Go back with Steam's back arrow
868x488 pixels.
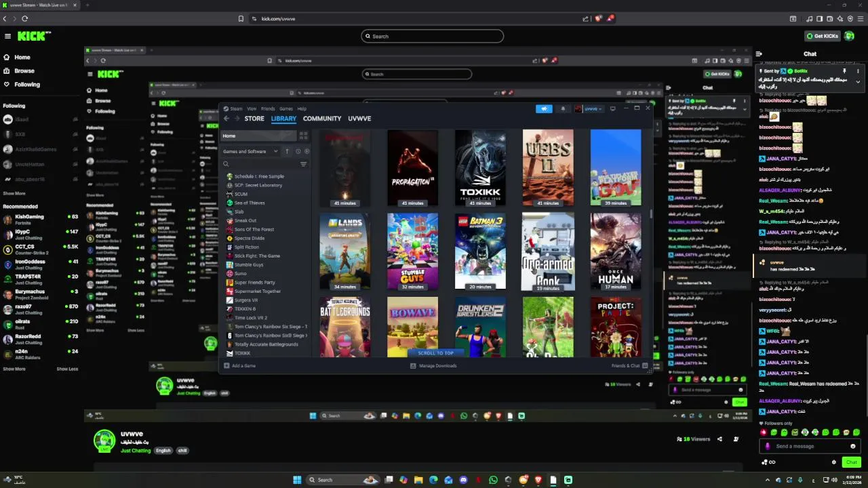pyautogui.click(x=226, y=119)
